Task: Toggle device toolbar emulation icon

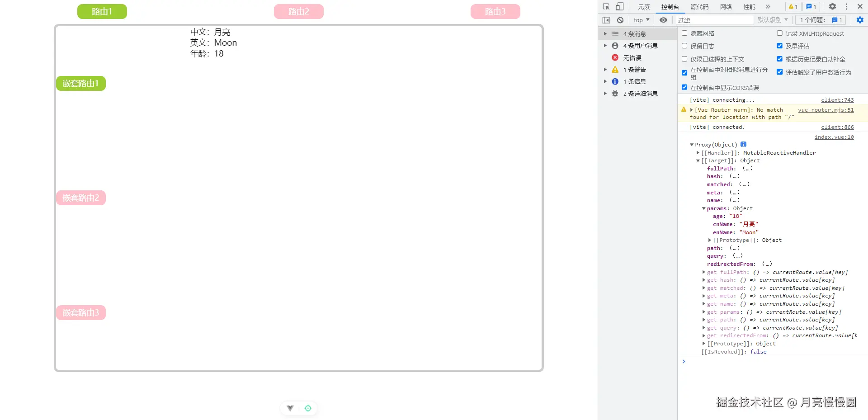Action: [x=620, y=7]
